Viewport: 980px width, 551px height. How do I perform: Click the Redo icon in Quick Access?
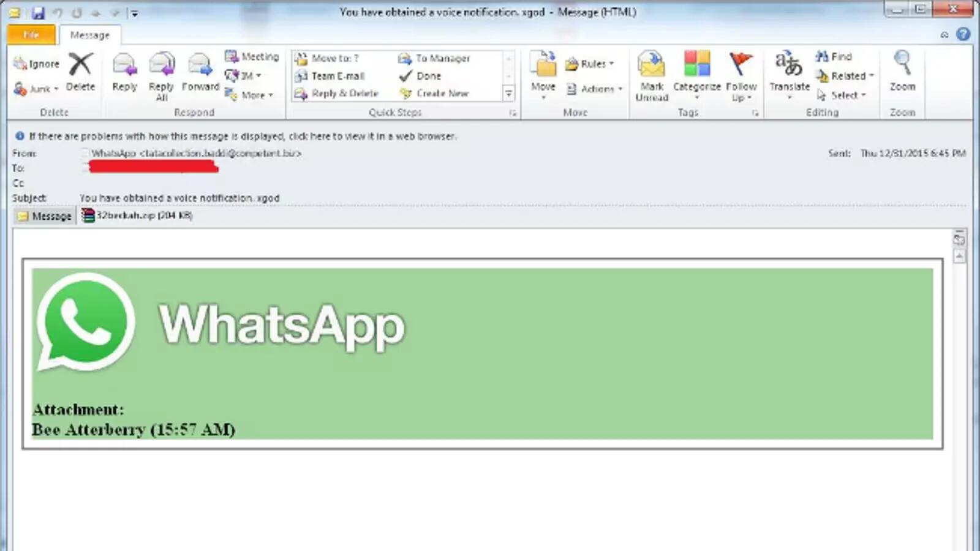coord(77,12)
